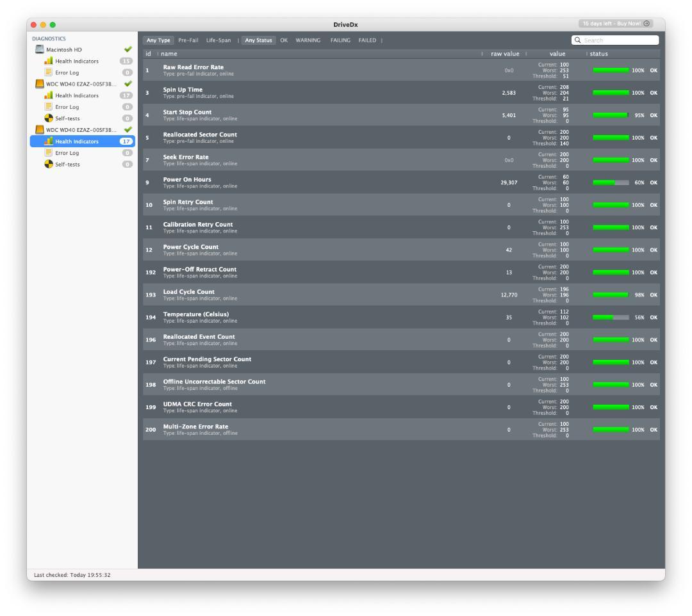Enable the WARNING status filter
Viewport: 692px width, 616px height.
[x=308, y=40]
